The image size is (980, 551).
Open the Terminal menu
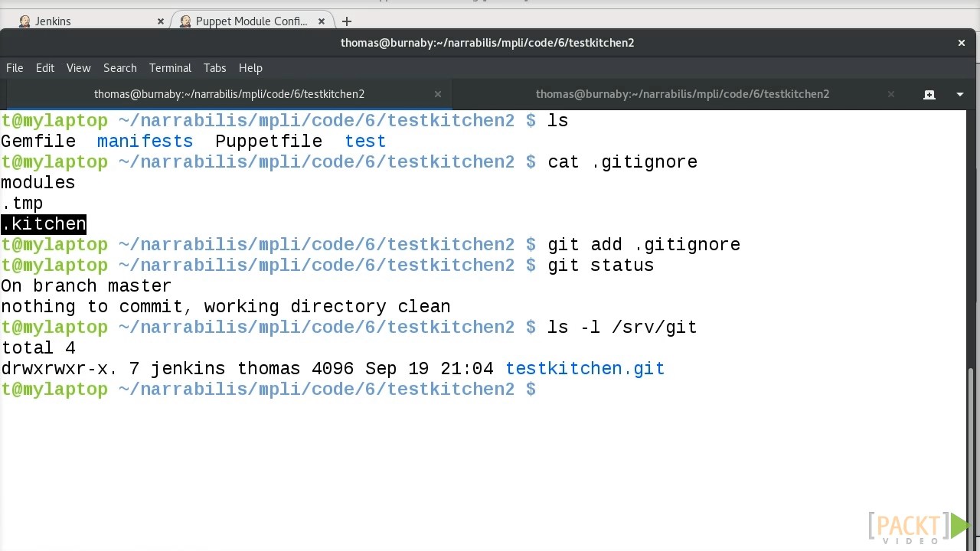tap(170, 68)
